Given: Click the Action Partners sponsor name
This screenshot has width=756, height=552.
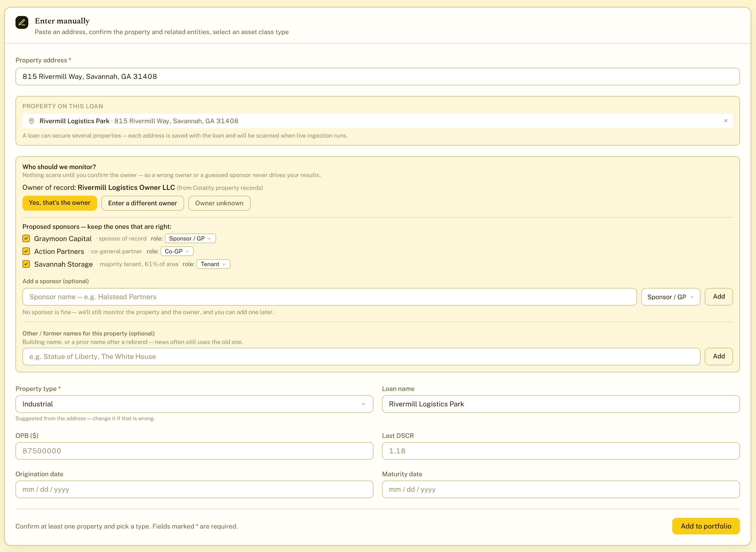Looking at the screenshot, I should pos(59,251).
